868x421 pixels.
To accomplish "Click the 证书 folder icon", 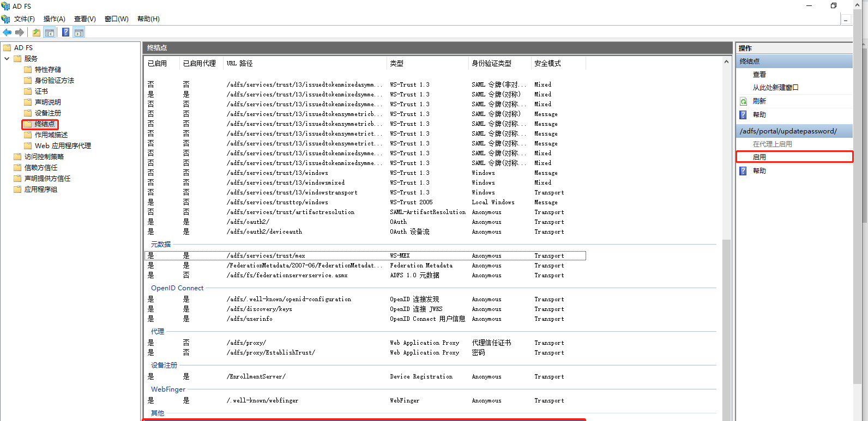I will [28, 91].
